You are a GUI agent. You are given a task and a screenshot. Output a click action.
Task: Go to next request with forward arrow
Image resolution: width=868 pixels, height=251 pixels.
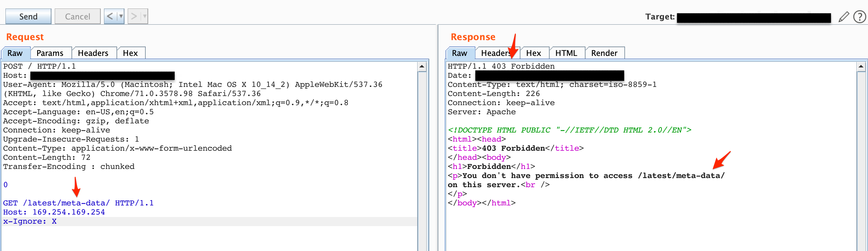[x=134, y=16]
